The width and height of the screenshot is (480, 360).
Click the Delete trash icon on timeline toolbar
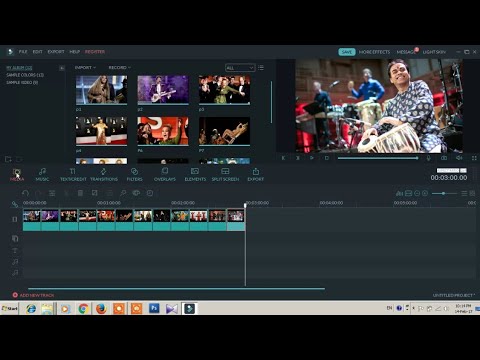point(80,193)
